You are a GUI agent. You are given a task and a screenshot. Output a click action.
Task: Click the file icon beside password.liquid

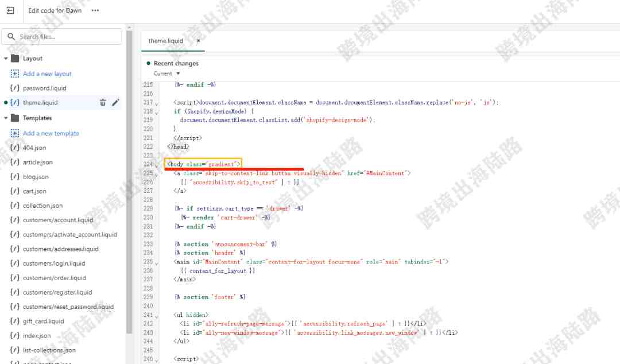[14, 88]
